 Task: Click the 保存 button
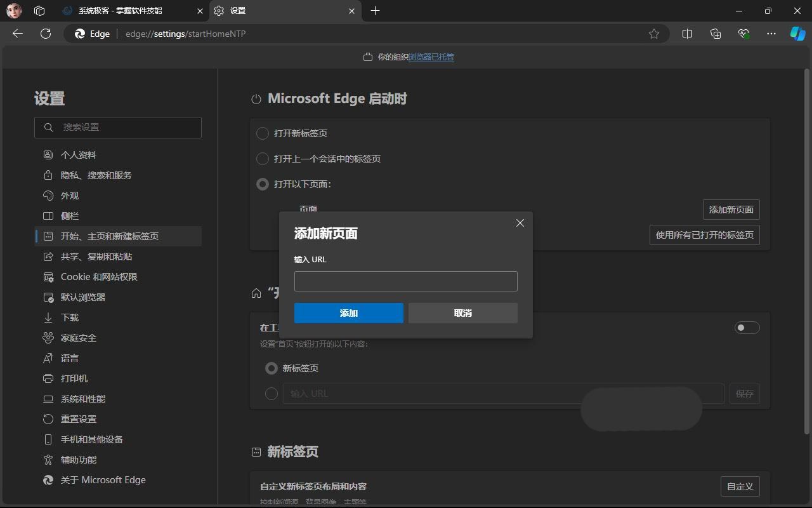coord(744,394)
